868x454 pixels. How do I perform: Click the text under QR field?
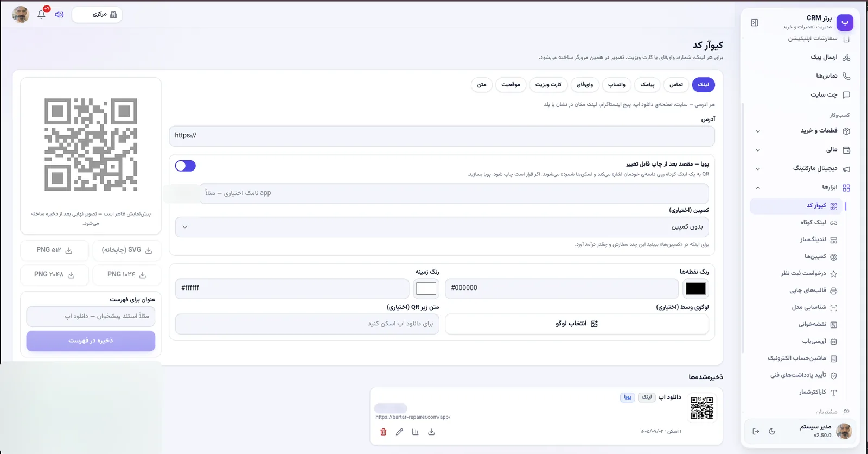[307, 324]
